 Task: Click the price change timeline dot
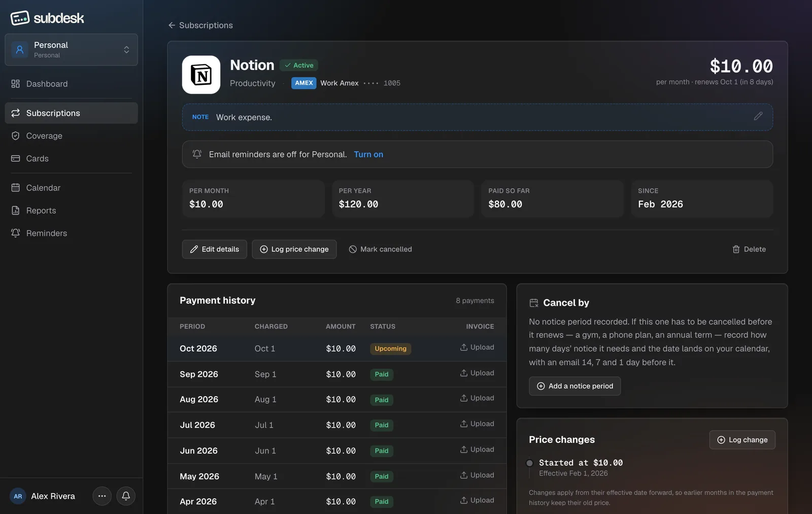(x=529, y=463)
